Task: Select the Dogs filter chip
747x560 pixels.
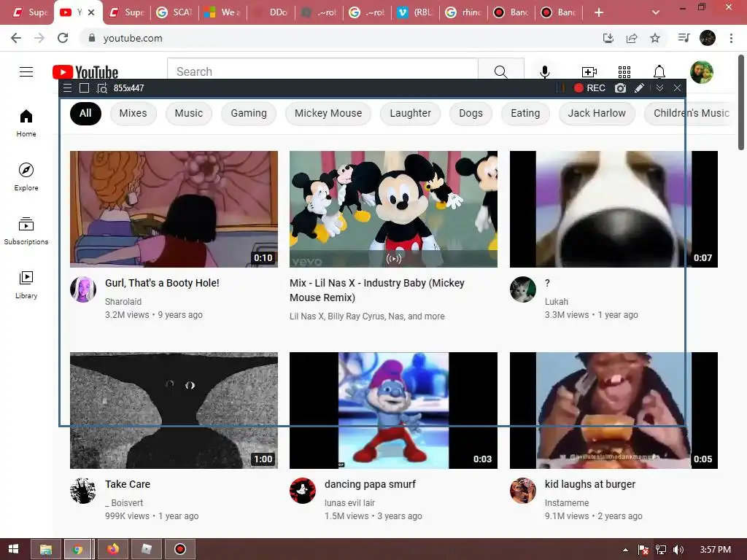Action: tap(471, 113)
